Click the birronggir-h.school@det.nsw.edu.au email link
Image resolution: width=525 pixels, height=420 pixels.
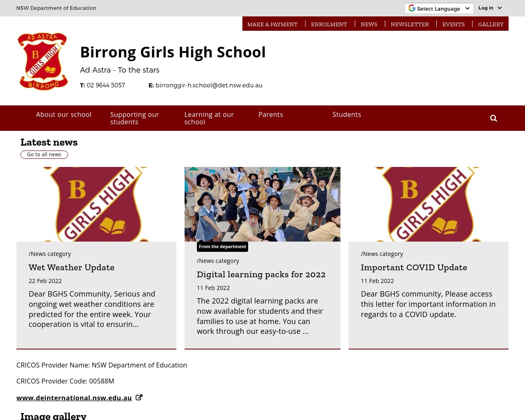[x=209, y=85]
